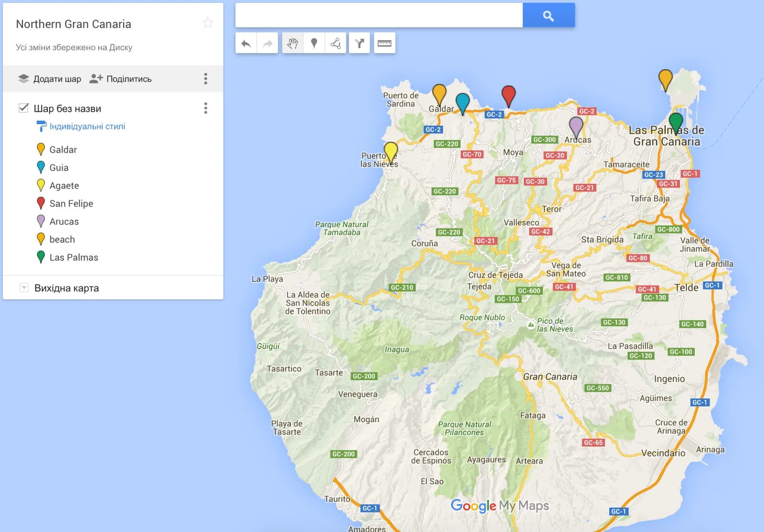This screenshot has height=532, width=764.
Task: Open the add directions tool
Action: click(360, 43)
